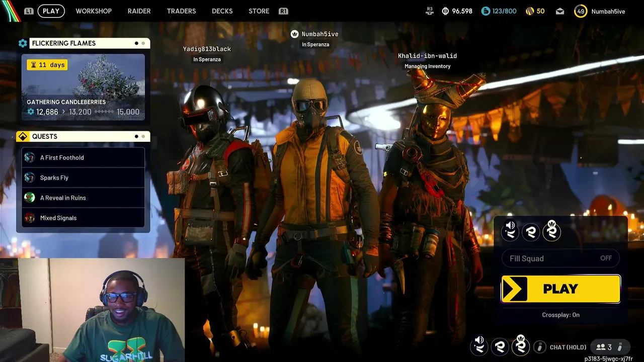Open the A First Foothold quest

(x=83, y=157)
